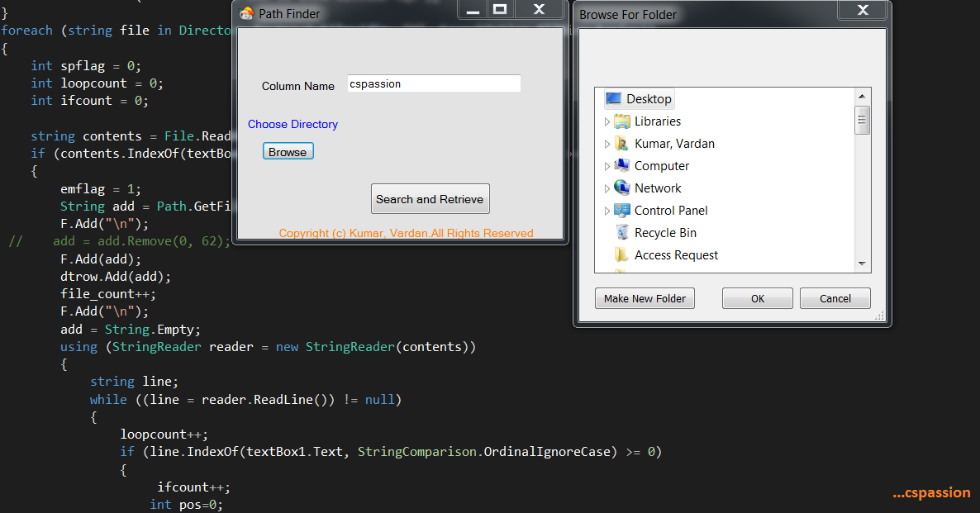The width and height of the screenshot is (980, 513).
Task: Click the Computer icon in folder tree
Action: (622, 165)
